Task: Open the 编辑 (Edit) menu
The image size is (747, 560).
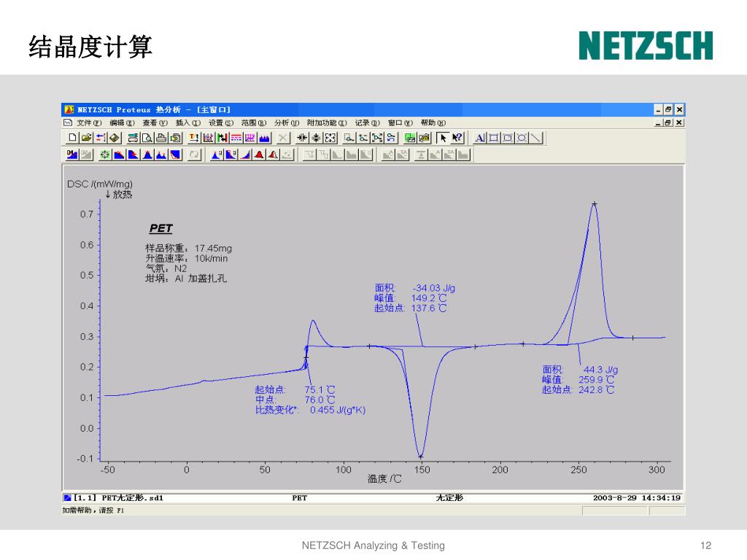Action: [122, 122]
